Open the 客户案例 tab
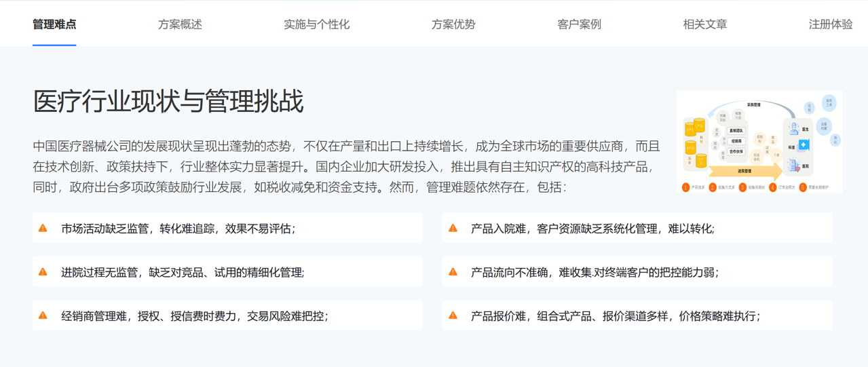The image size is (868, 367). [x=579, y=24]
